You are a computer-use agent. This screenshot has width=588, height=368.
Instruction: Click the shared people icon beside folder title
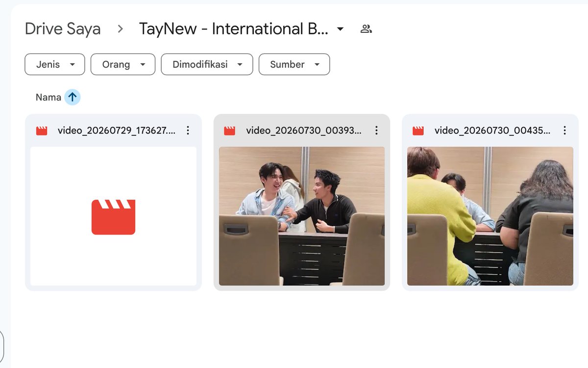(x=366, y=29)
